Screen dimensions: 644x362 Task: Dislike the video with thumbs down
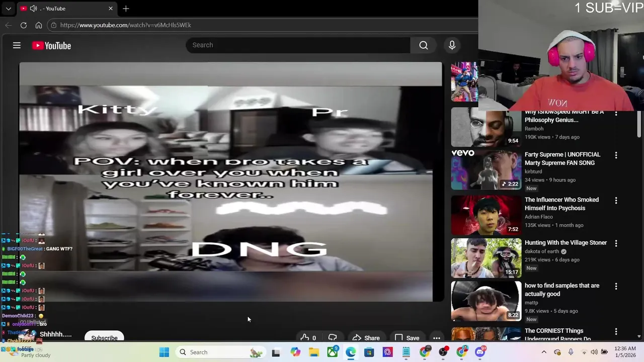coord(333,338)
